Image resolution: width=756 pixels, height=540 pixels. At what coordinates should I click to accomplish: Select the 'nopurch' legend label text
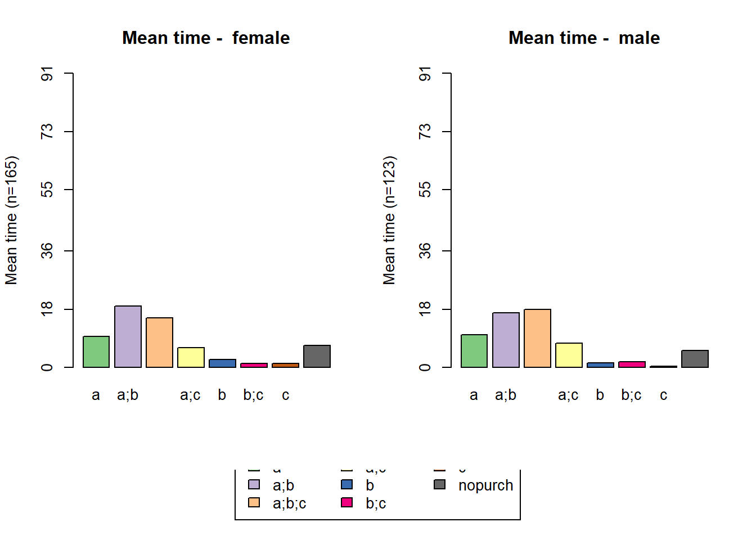pyautogui.click(x=485, y=485)
